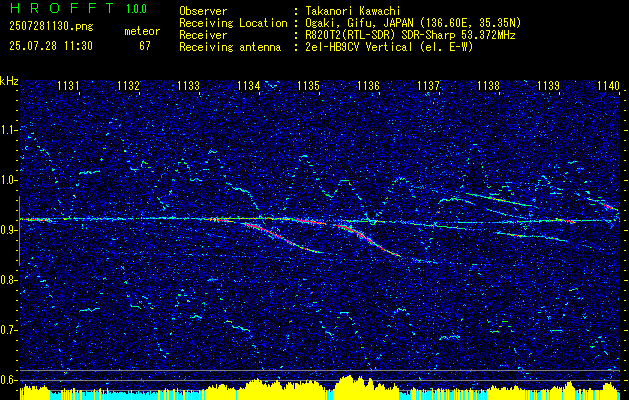Click the 'meteor' count label
Image resolution: width=629 pixels, height=400 pixels.
pos(142,31)
